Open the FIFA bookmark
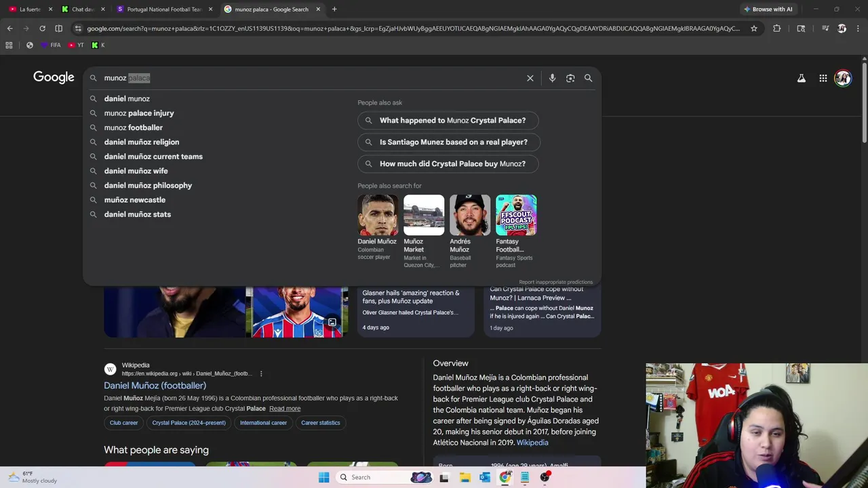Viewport: 868px width, 488px height. coord(51,45)
